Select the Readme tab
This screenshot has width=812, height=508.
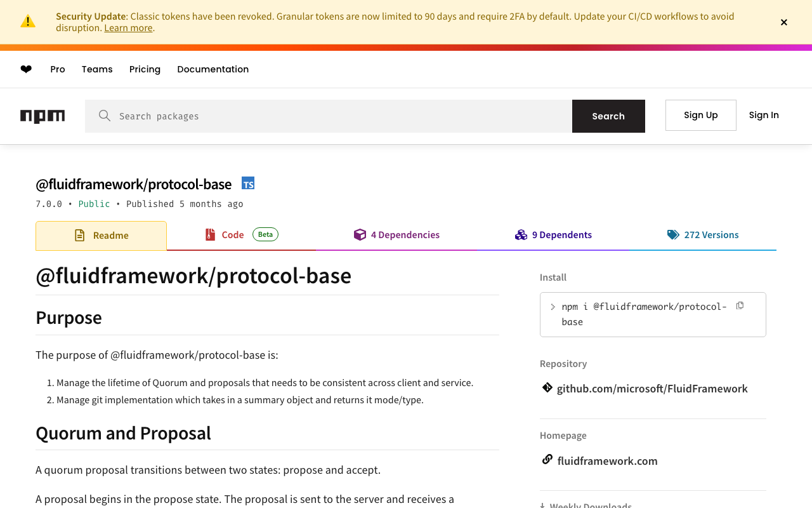click(x=101, y=236)
